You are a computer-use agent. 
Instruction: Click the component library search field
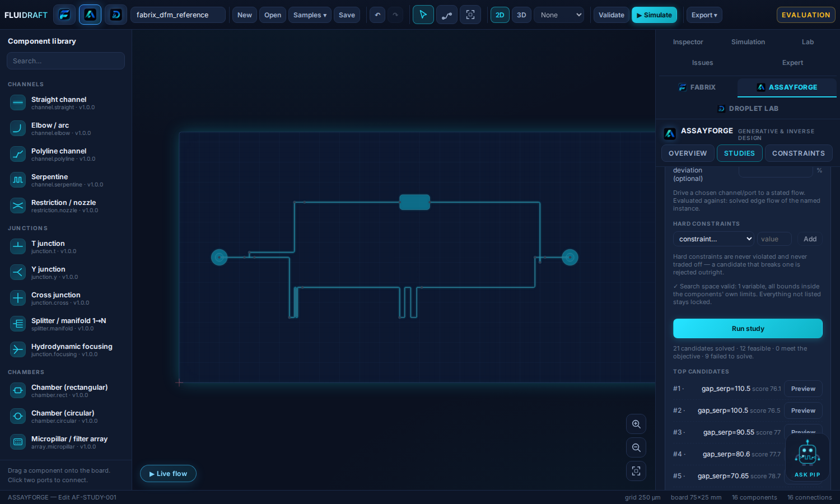point(66,61)
